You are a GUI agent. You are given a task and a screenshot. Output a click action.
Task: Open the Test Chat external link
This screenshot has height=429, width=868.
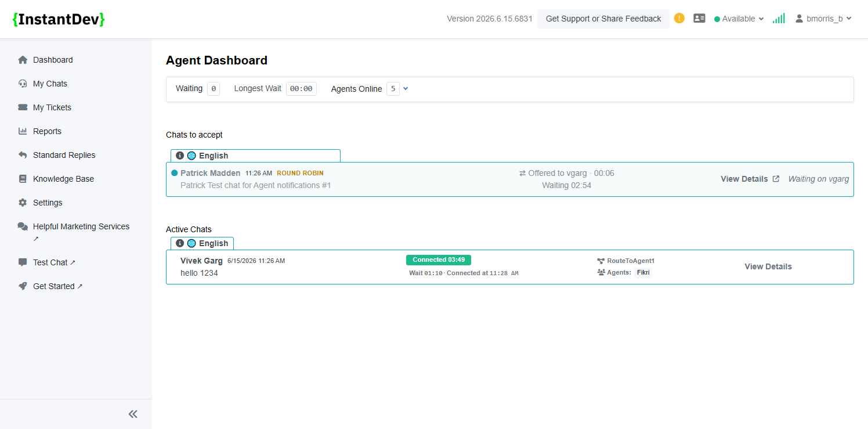point(54,262)
